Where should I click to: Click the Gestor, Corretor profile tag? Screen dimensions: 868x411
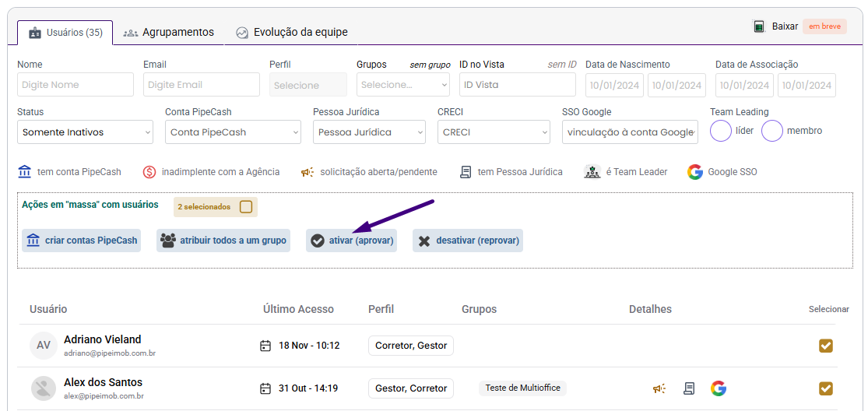click(411, 388)
